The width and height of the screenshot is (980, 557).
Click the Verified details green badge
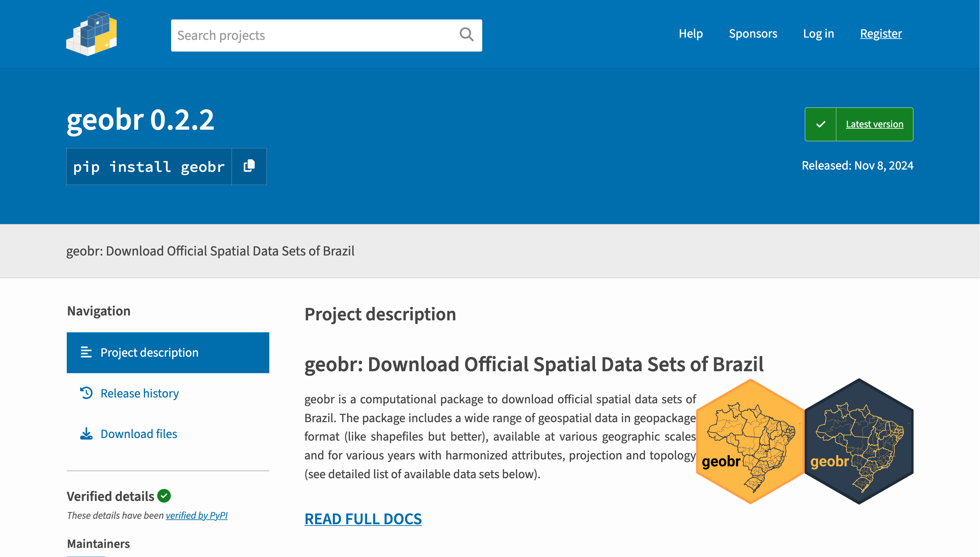tap(164, 496)
